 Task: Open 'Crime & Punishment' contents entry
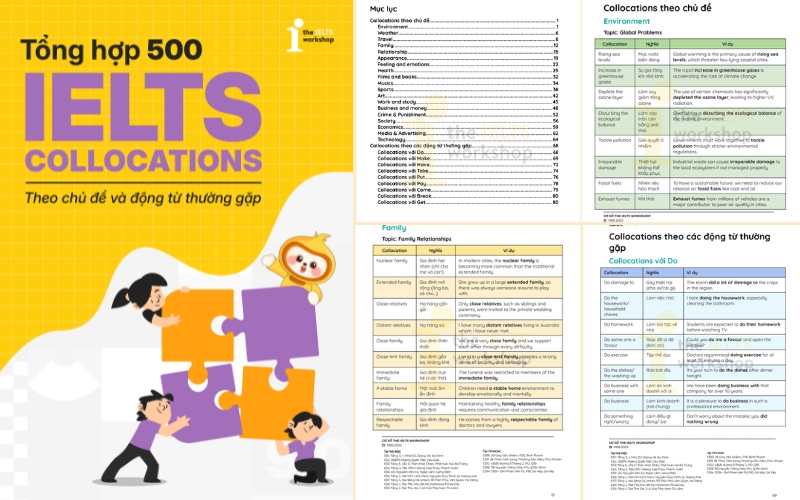[468, 115]
